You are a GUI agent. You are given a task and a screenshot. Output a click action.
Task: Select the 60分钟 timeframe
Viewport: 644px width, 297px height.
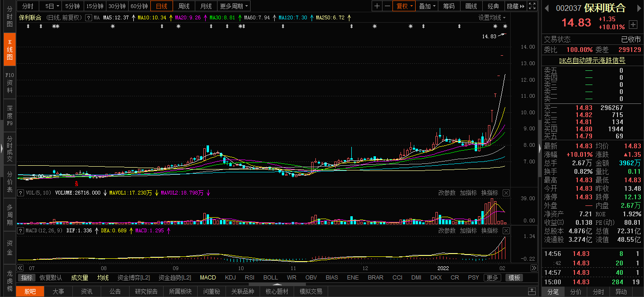point(139,6)
